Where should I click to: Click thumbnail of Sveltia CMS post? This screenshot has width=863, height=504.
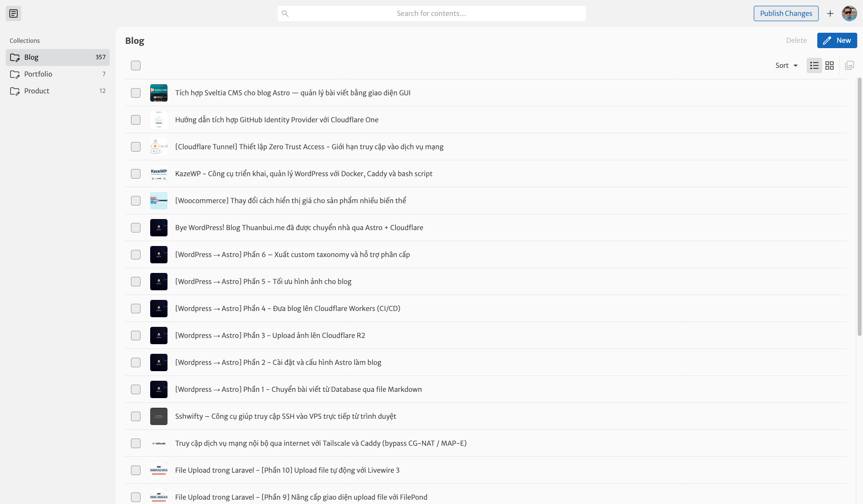point(159,93)
